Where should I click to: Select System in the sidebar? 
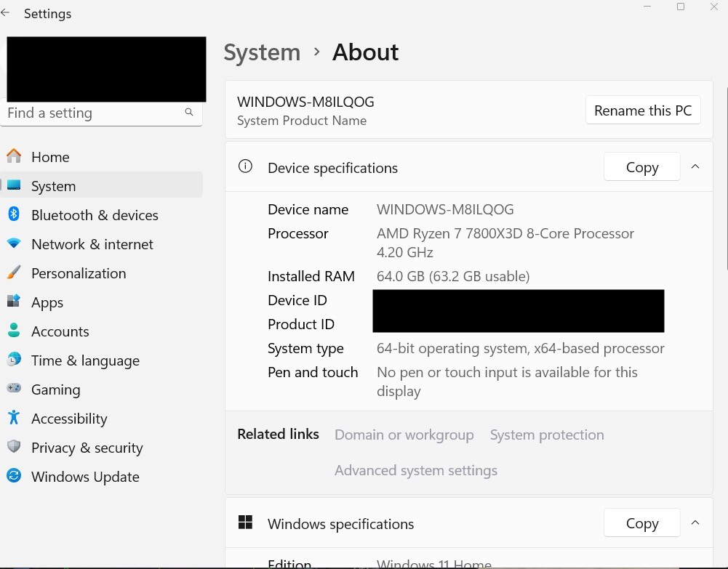coord(101,185)
